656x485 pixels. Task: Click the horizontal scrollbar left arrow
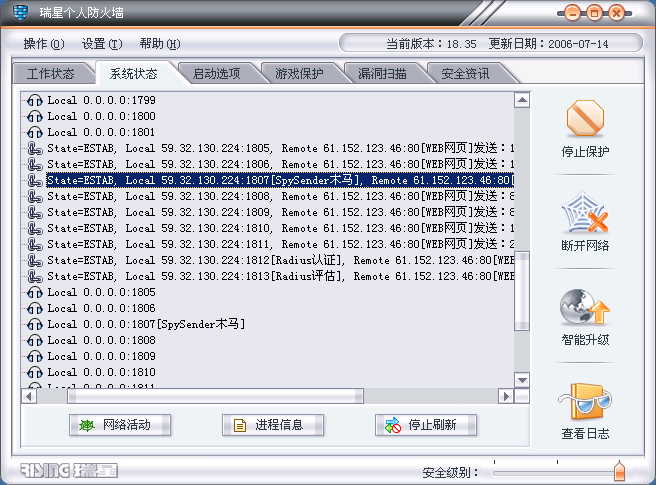[x=29, y=396]
